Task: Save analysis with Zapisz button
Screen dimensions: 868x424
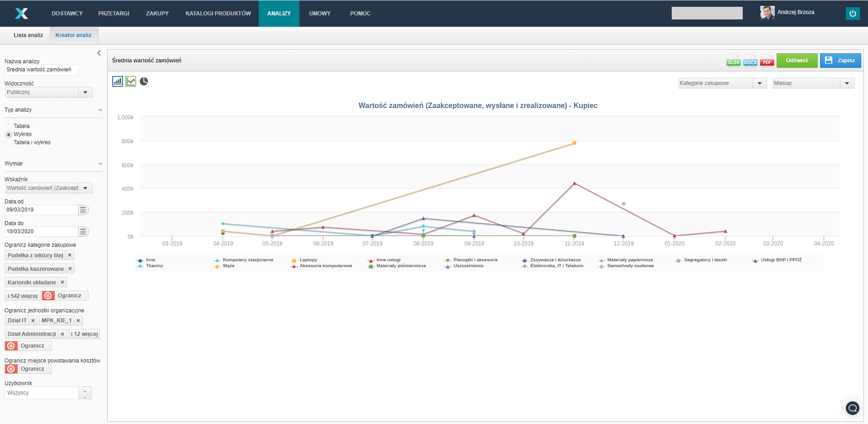Action: [840, 61]
